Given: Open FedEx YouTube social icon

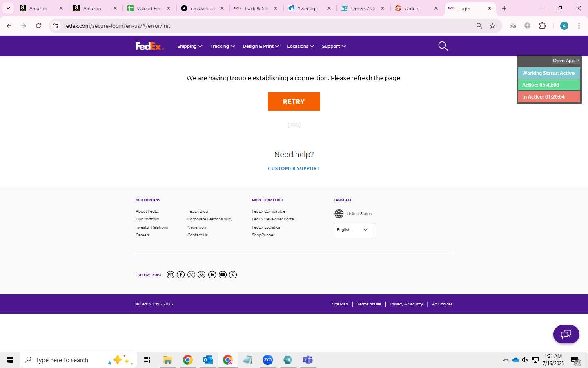Looking at the screenshot, I should coord(223,275).
